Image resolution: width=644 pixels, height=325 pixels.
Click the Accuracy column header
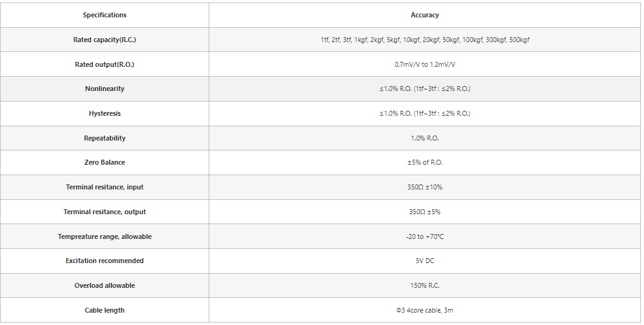coord(425,15)
